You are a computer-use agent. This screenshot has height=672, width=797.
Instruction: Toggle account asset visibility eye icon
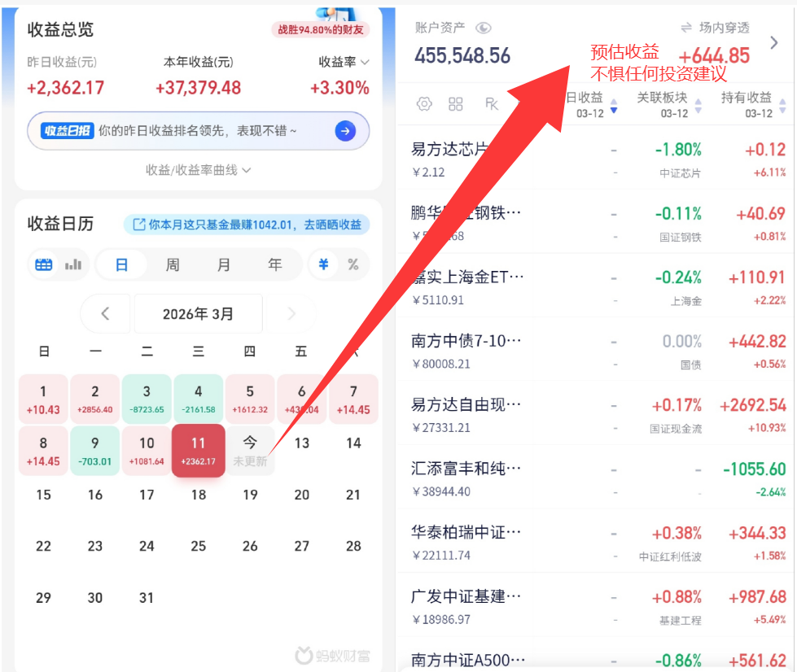pyautogui.click(x=483, y=28)
